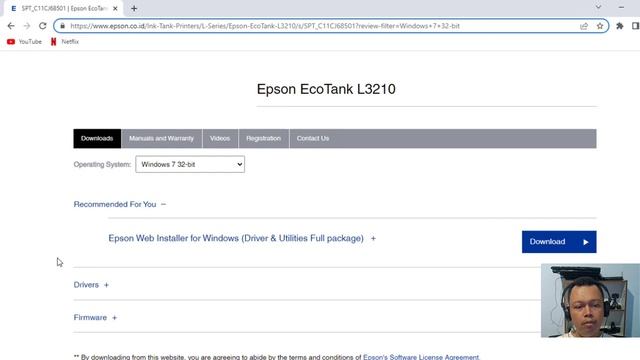
Task: Click the webcam video overlay
Action: point(590,300)
